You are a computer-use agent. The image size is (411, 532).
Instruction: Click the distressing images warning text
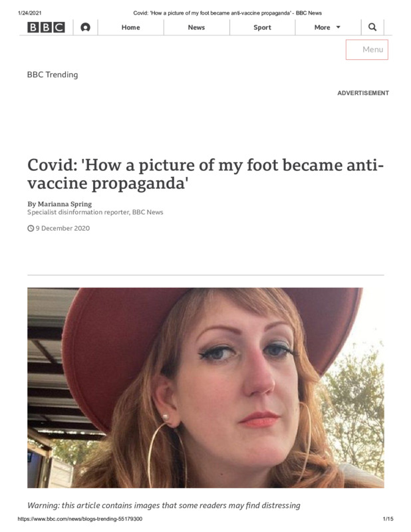164,505
